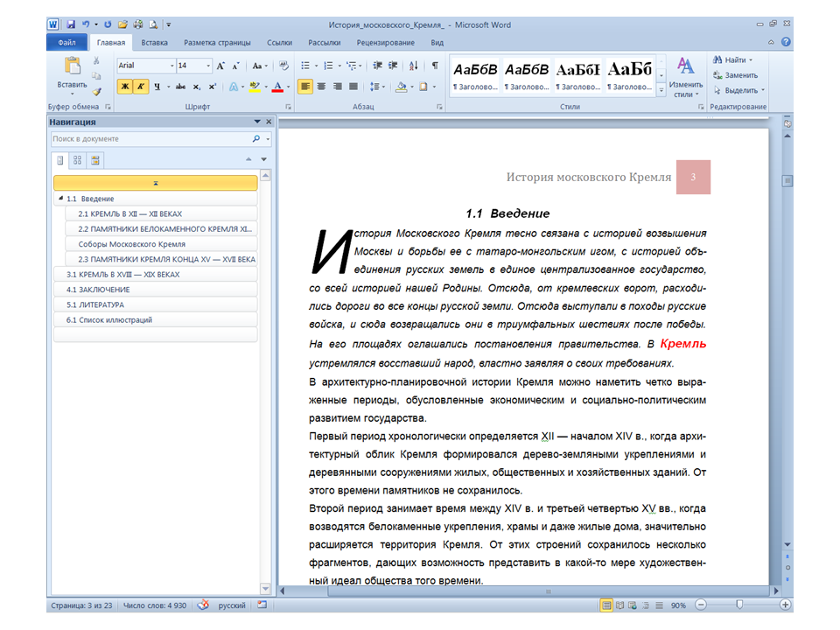Click the Increase Indent icon
The image size is (840, 630).
[x=392, y=66]
